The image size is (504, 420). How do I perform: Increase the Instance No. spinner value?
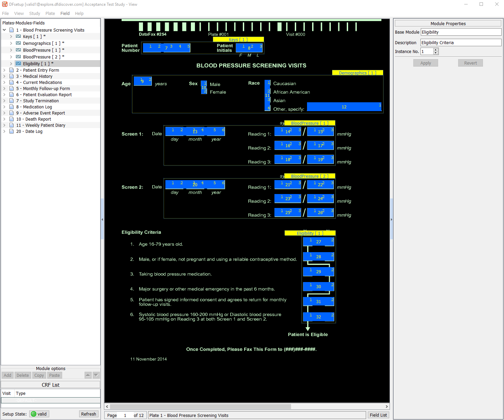point(436,50)
